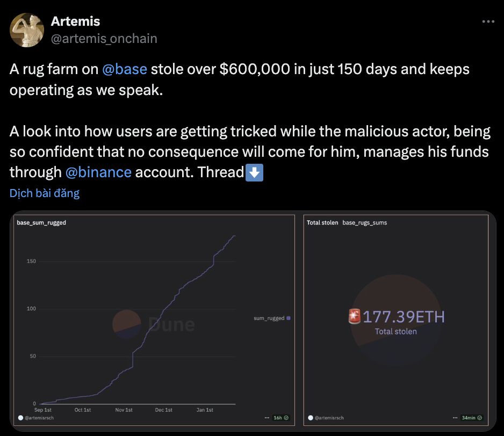The height and width of the screenshot is (436, 504).
Task: Open the 177.39ETH counter image
Action: click(x=396, y=321)
